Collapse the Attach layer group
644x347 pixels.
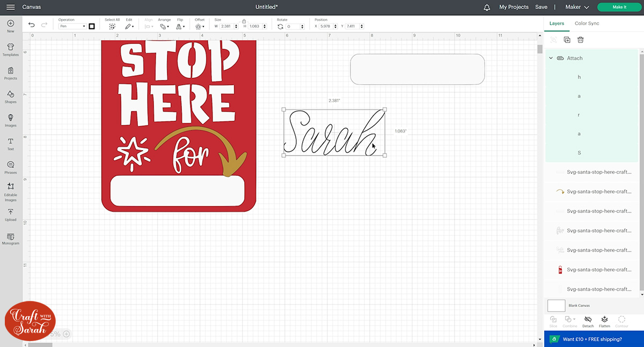click(x=551, y=58)
